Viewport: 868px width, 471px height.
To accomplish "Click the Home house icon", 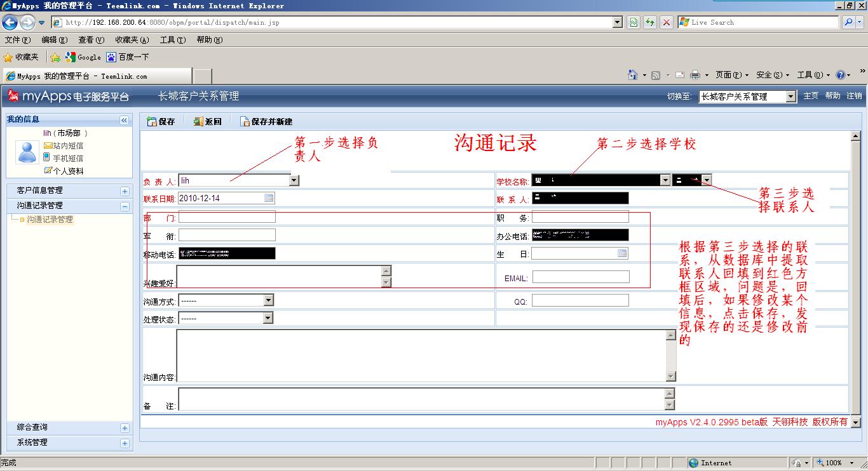I will coord(633,75).
